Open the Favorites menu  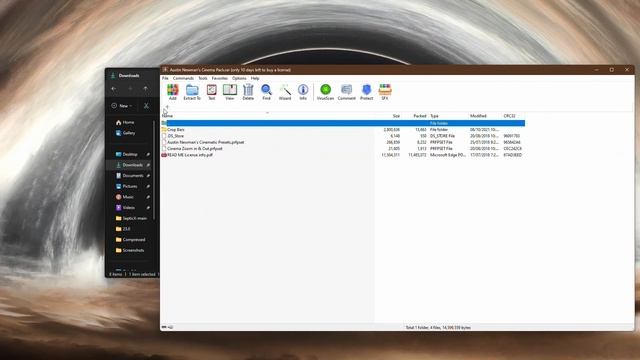coord(220,78)
